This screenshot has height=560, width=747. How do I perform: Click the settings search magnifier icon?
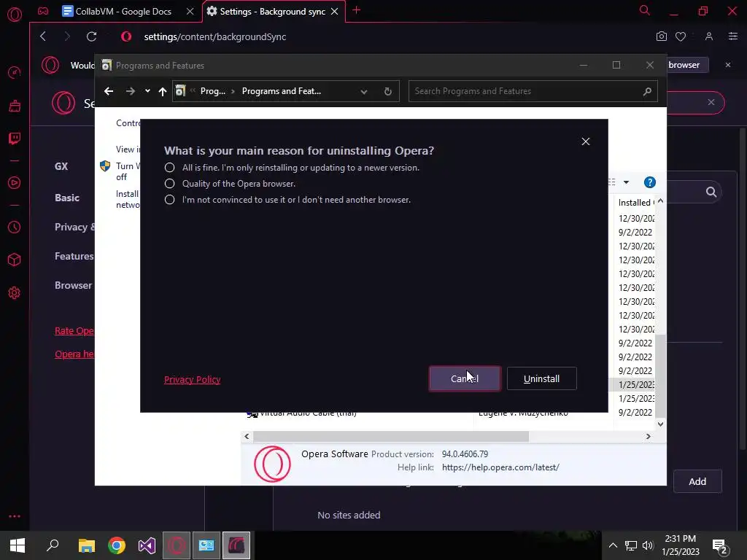[x=711, y=192]
